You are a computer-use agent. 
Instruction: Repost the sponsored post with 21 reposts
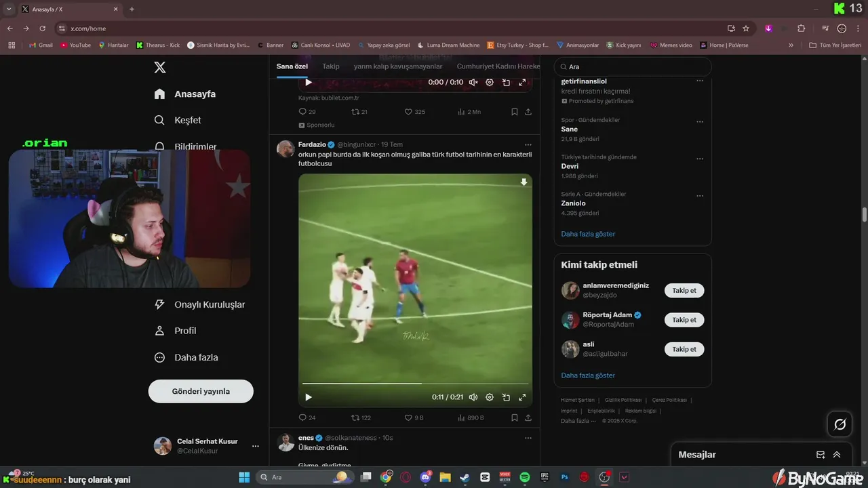pyautogui.click(x=359, y=112)
